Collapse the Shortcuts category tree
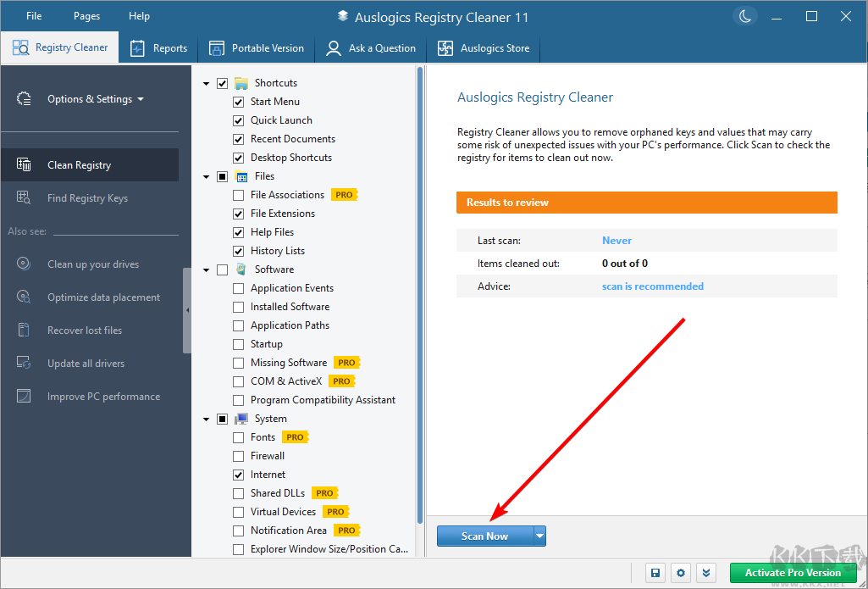The image size is (868, 589). (205, 82)
